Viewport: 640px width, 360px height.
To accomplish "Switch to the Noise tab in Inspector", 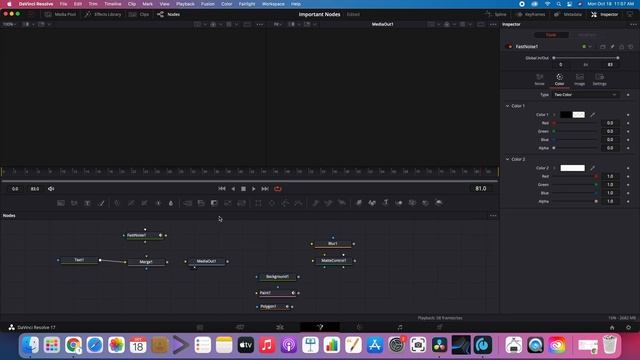I will pyautogui.click(x=540, y=79).
